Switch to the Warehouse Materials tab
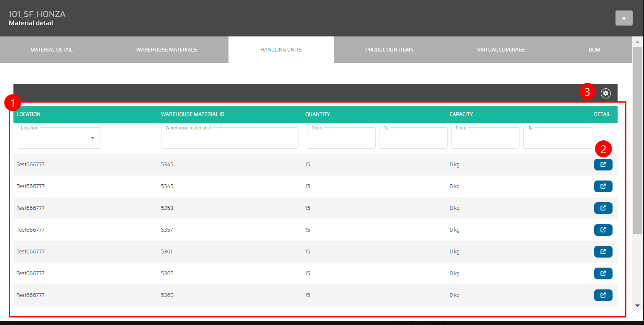 click(166, 50)
